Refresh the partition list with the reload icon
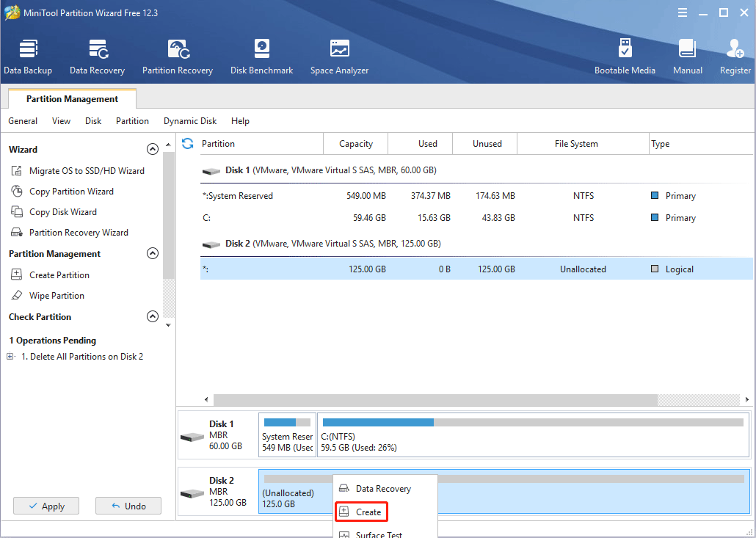Screen dimensions: 756x538 tap(187, 144)
